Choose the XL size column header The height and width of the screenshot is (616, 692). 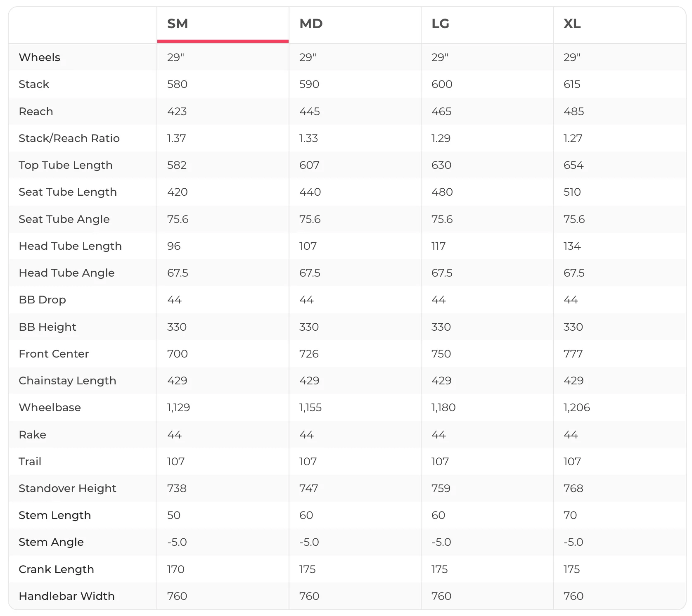(619, 24)
